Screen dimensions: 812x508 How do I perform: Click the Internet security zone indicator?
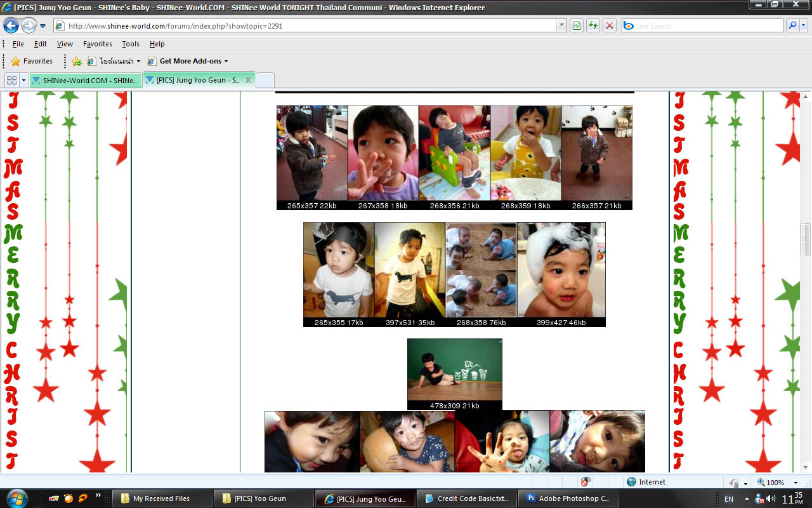[x=646, y=482]
